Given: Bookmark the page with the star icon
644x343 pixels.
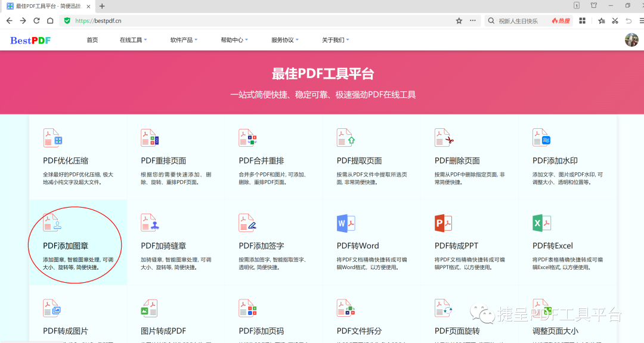Looking at the screenshot, I should pyautogui.click(x=459, y=20).
